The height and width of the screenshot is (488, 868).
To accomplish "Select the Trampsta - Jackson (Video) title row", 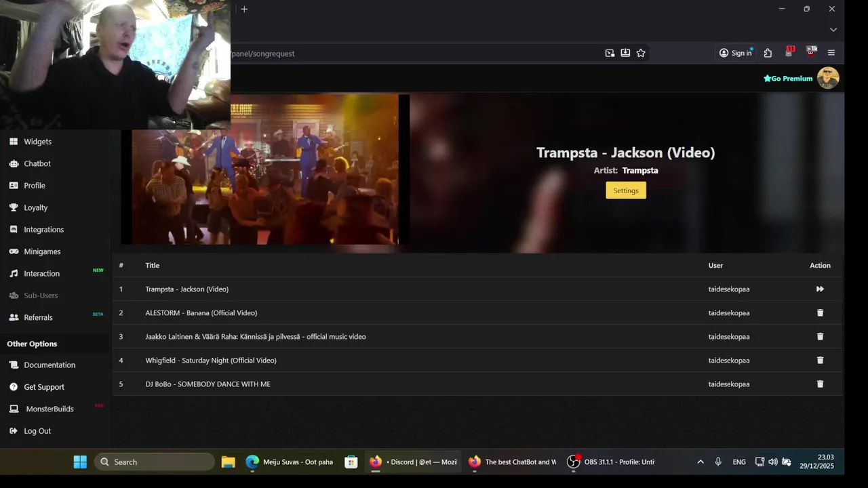I will pyautogui.click(x=186, y=289).
